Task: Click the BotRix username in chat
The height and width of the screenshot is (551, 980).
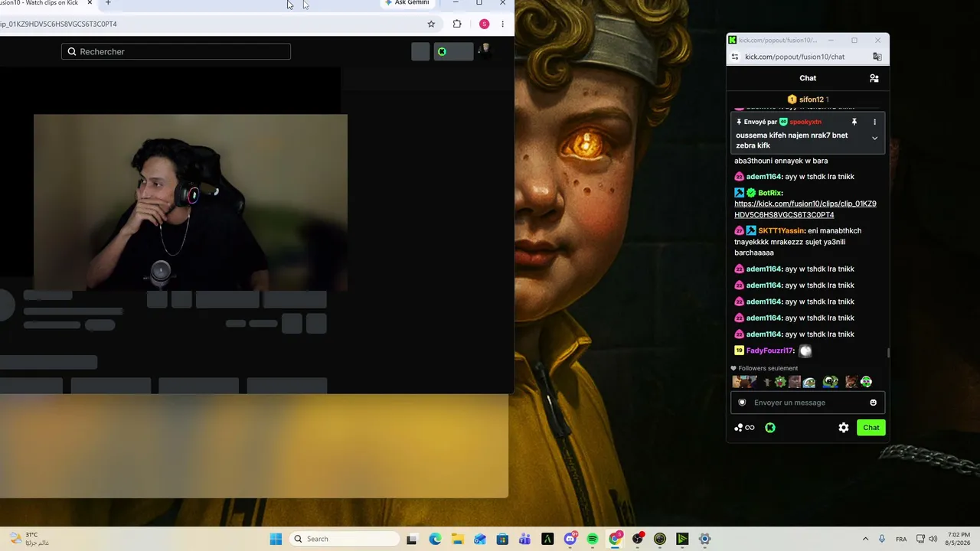Action: 770,193
